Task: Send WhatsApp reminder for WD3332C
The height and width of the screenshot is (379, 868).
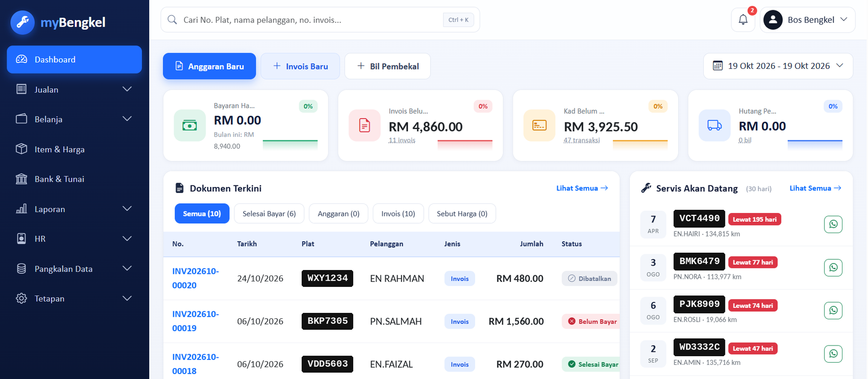Action: (x=833, y=354)
